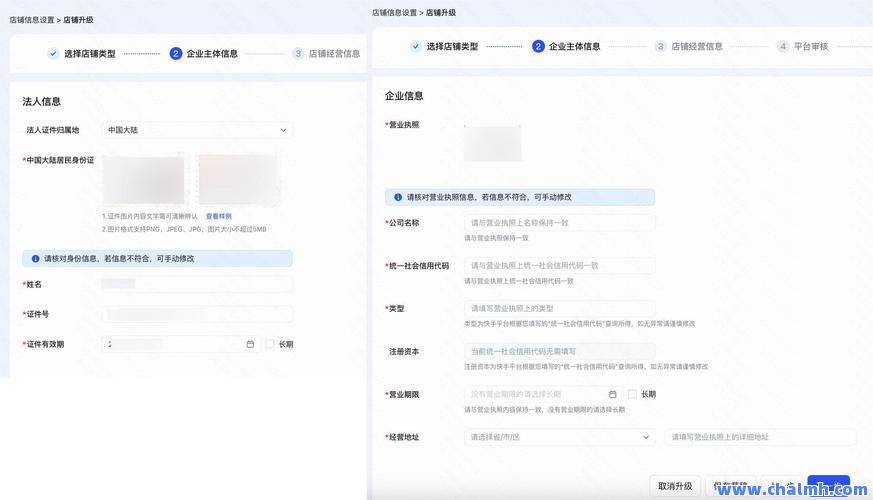
Task: Click step 3 circle icon above 企业信息 form
Action: 660,46
